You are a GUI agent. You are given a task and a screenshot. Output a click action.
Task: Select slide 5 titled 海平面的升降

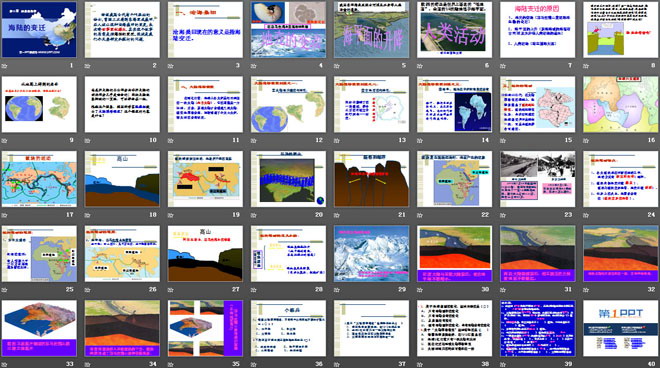click(x=371, y=29)
